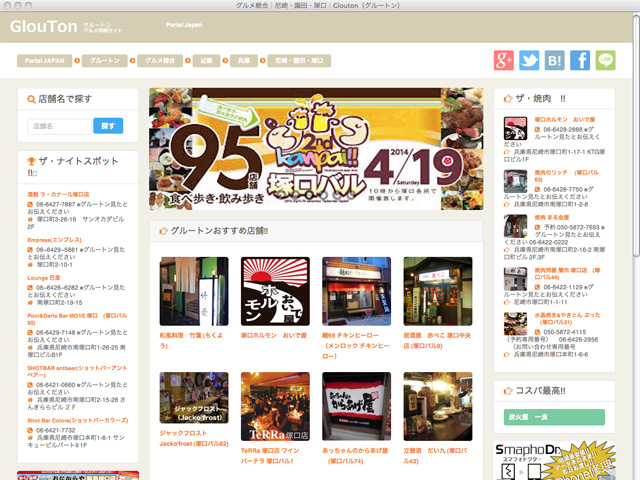Open the 塚口バル 4/19 banner
640x480 pixels.
[x=316, y=149]
